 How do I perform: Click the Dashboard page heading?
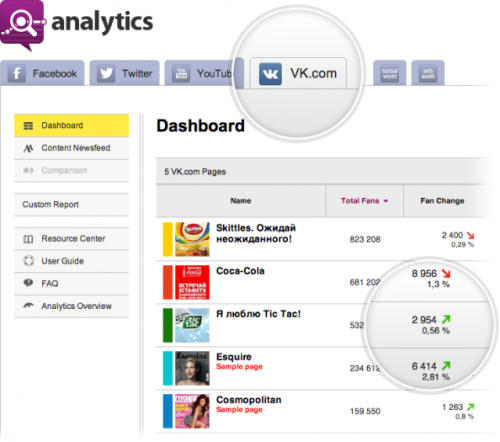pyautogui.click(x=201, y=126)
